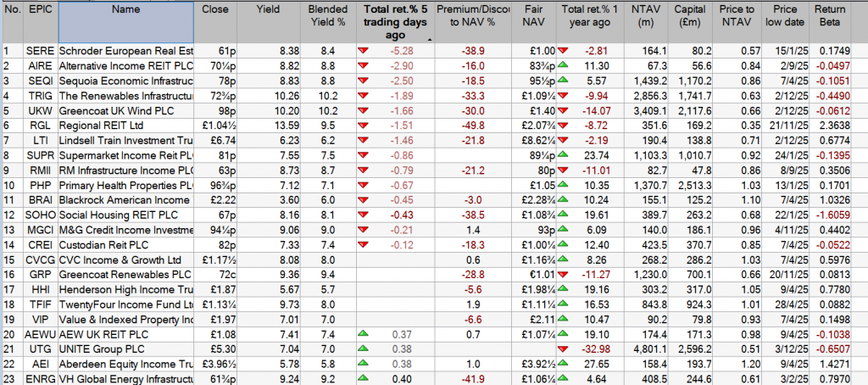Click the red down arrow beside SERE's -5.28 return
The width and height of the screenshot is (868, 385).
click(x=364, y=51)
